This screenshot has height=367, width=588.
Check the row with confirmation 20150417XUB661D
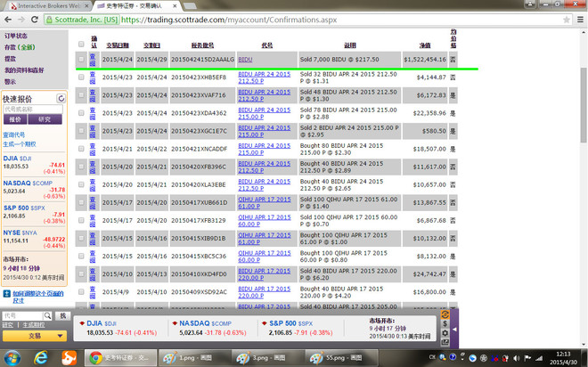click(x=81, y=202)
